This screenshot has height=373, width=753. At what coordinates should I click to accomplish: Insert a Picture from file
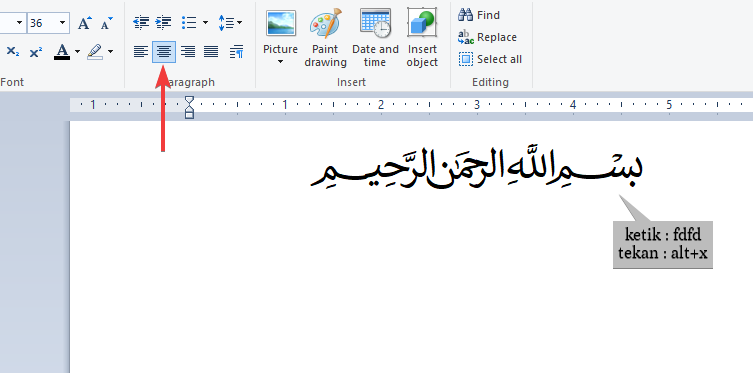coord(280,32)
